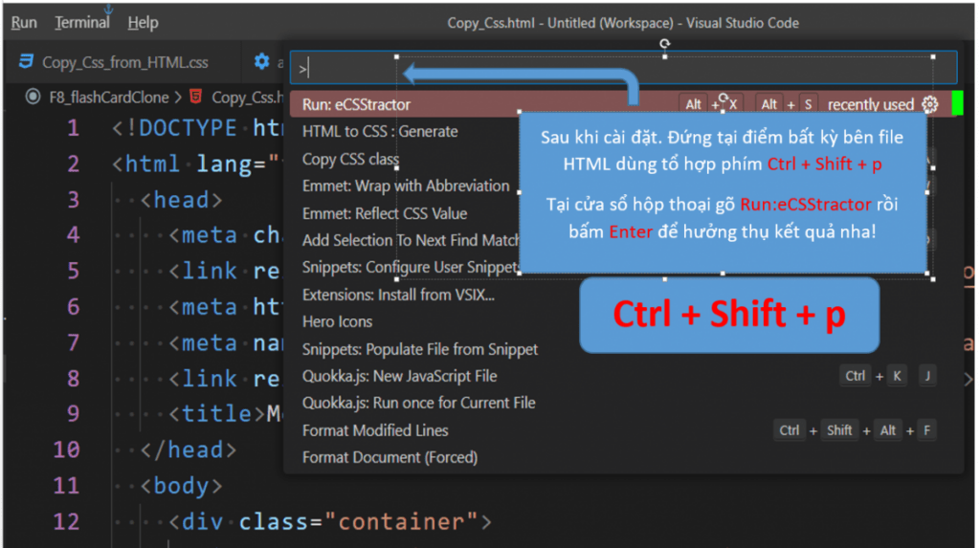Click the <body> tag on line 11

click(x=181, y=486)
